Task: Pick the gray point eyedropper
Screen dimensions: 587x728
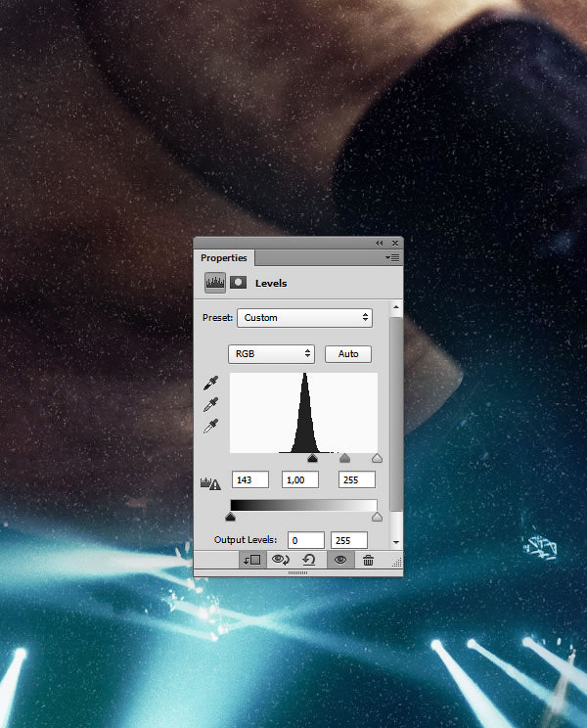Action: coord(210,404)
